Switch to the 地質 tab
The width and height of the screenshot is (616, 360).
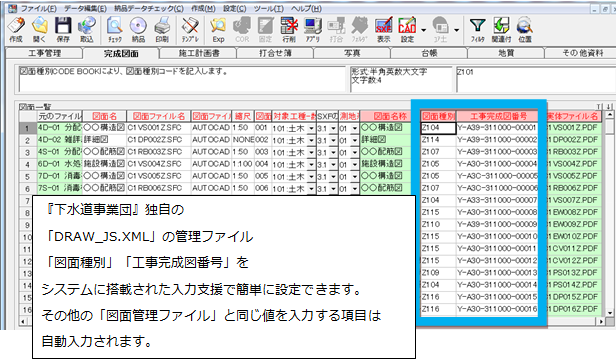[x=506, y=53]
